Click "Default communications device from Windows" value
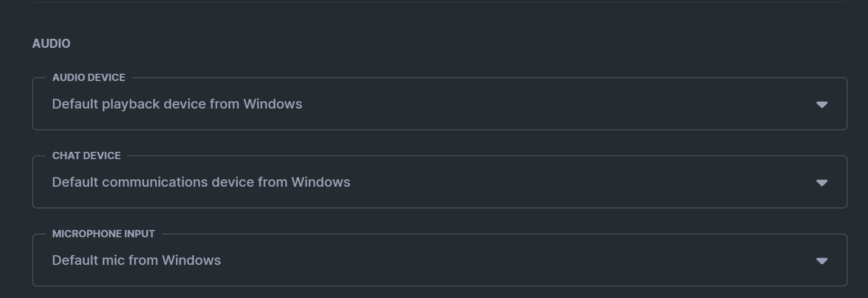Image resolution: width=868 pixels, height=298 pixels. coord(201,182)
